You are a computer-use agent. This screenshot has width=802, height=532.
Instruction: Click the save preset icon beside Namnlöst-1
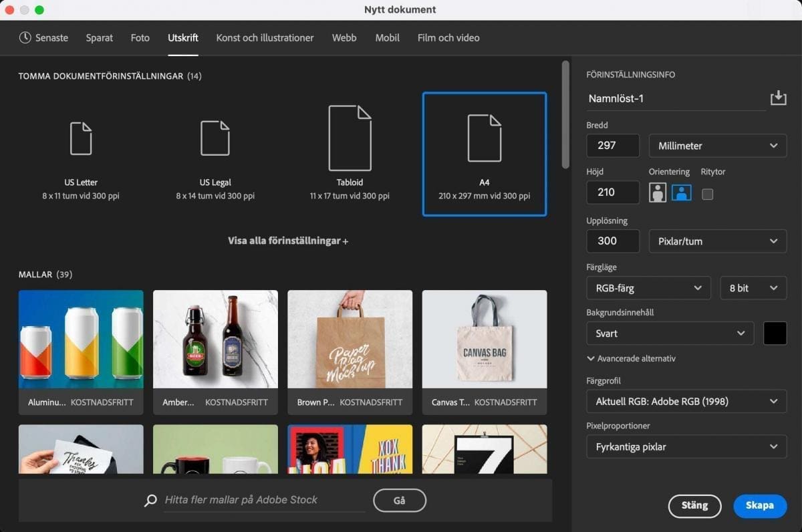point(778,98)
